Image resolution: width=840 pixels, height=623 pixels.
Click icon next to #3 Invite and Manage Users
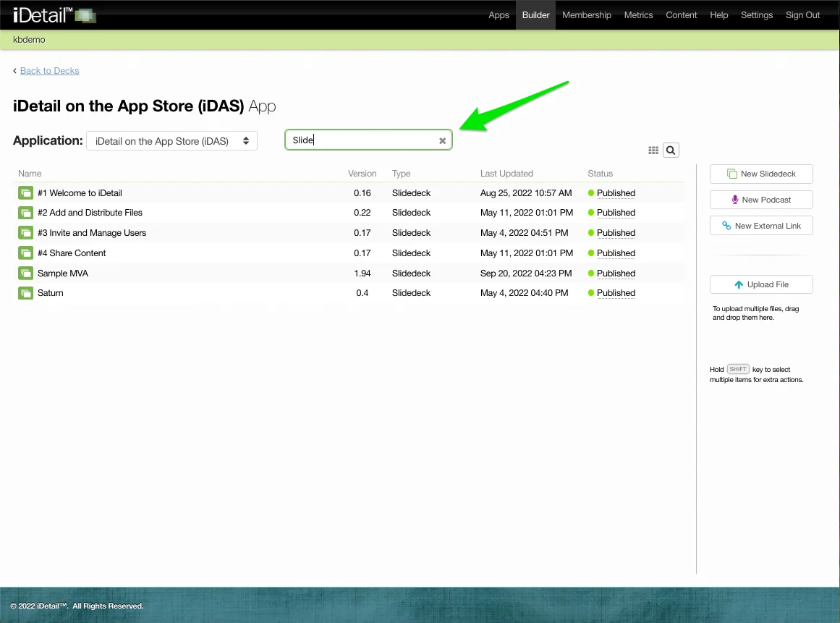pos(26,233)
